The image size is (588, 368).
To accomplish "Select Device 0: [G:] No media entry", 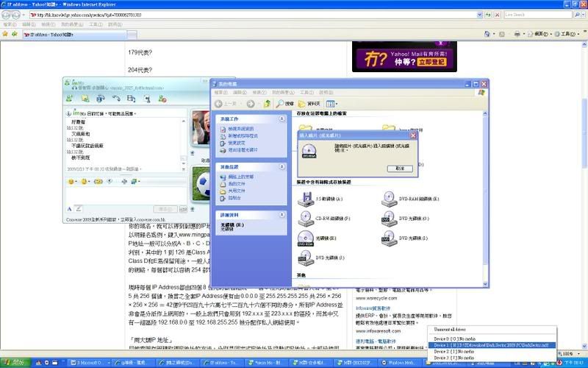I will pyautogui.click(x=456, y=339).
